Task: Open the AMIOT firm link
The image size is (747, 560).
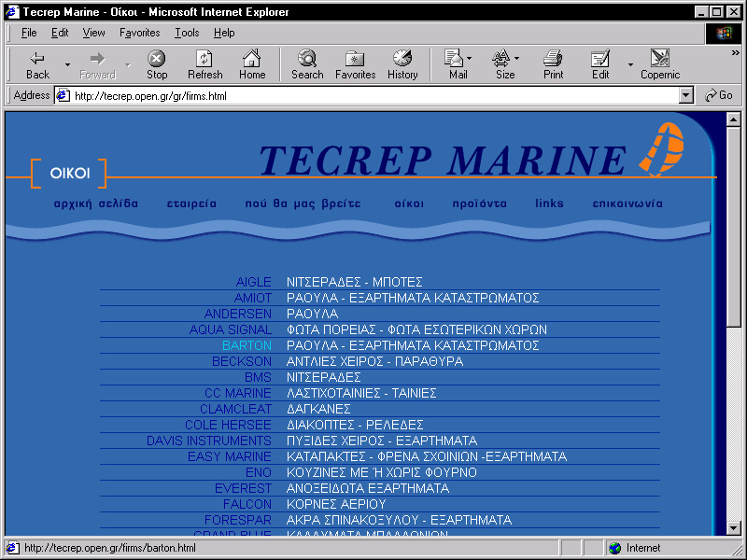Action: click(252, 298)
